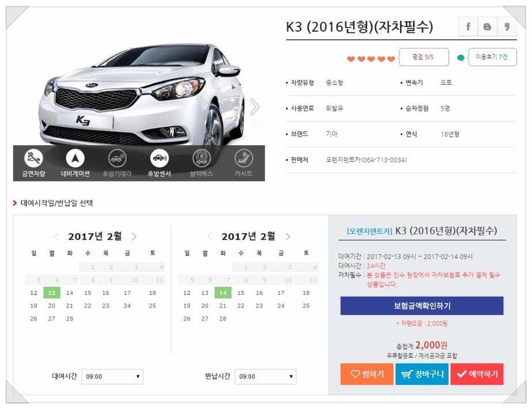Image resolution: width=532 pixels, height=409 pixels.
Task: Select February 16 in return calendar
Action: tap(259, 293)
